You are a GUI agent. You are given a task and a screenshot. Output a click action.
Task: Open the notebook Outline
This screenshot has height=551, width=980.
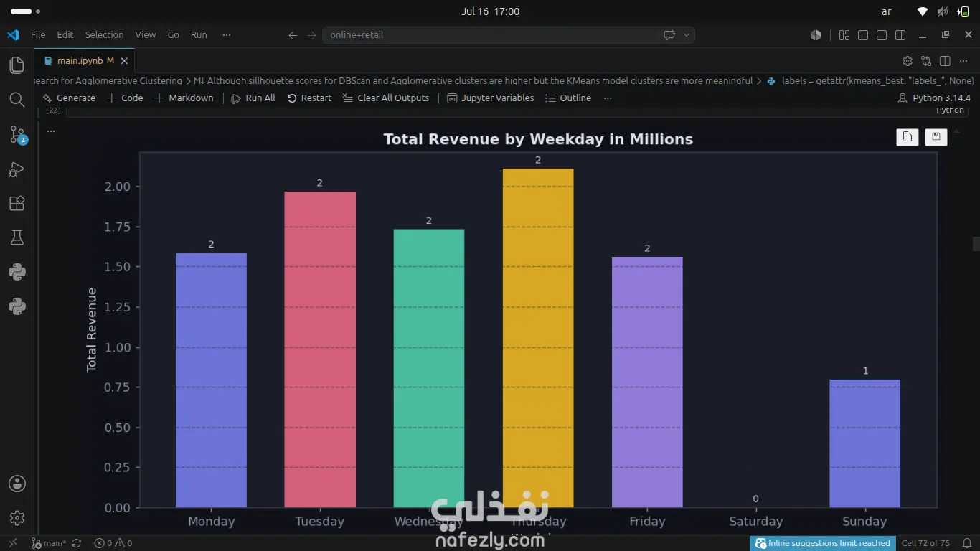pyautogui.click(x=568, y=98)
